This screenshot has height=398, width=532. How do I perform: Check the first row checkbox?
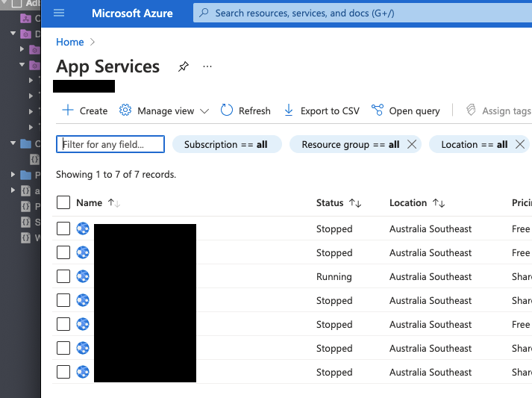coord(63,228)
